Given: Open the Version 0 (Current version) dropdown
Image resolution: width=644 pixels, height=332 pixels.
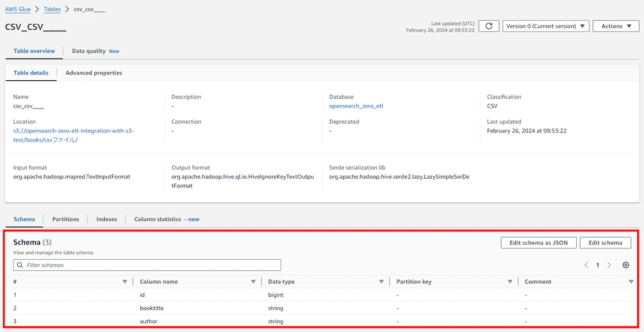Looking at the screenshot, I should pos(546,26).
